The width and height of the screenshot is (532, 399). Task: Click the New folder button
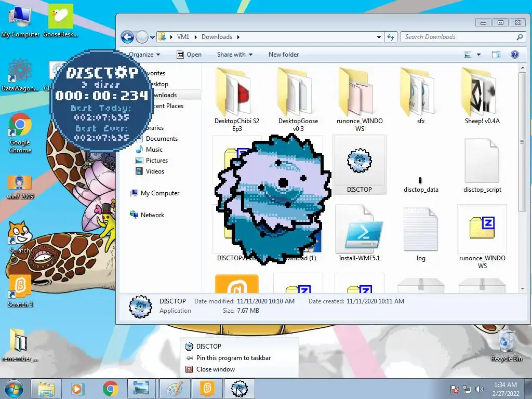tap(284, 54)
